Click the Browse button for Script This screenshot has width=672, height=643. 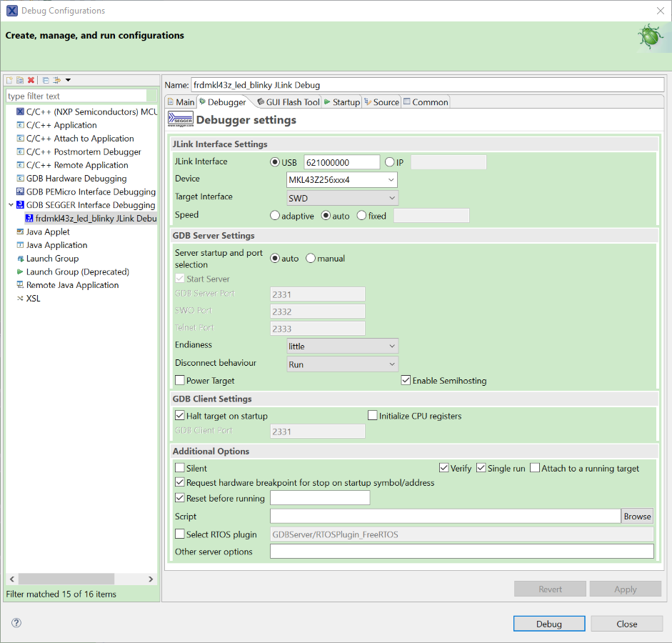tap(637, 516)
